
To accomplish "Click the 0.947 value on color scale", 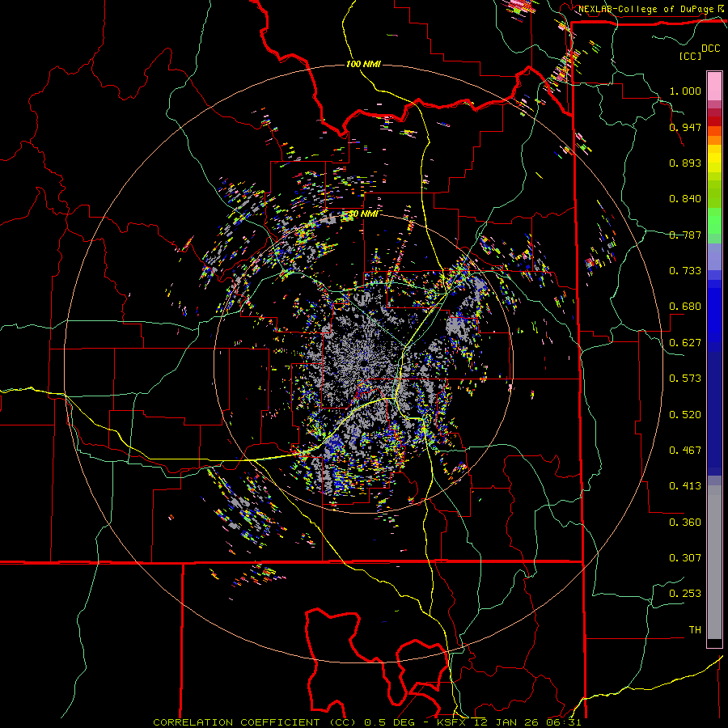I will pos(685,127).
